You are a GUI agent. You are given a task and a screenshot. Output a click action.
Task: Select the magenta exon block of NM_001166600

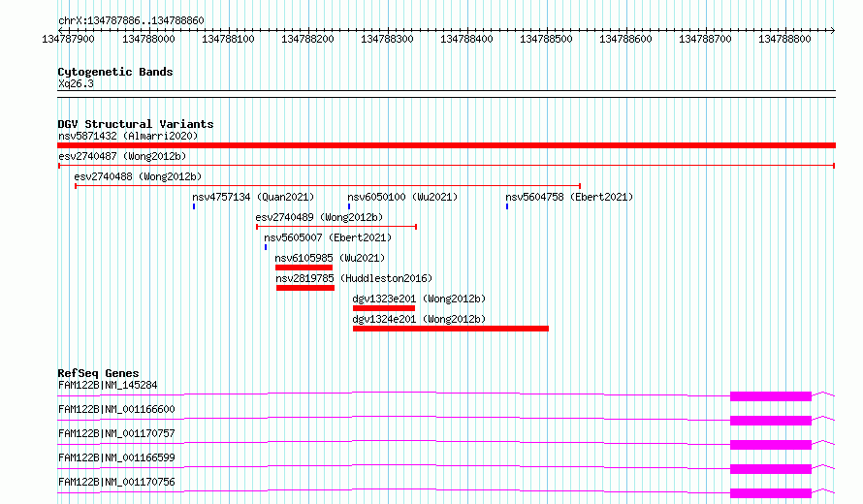click(771, 421)
